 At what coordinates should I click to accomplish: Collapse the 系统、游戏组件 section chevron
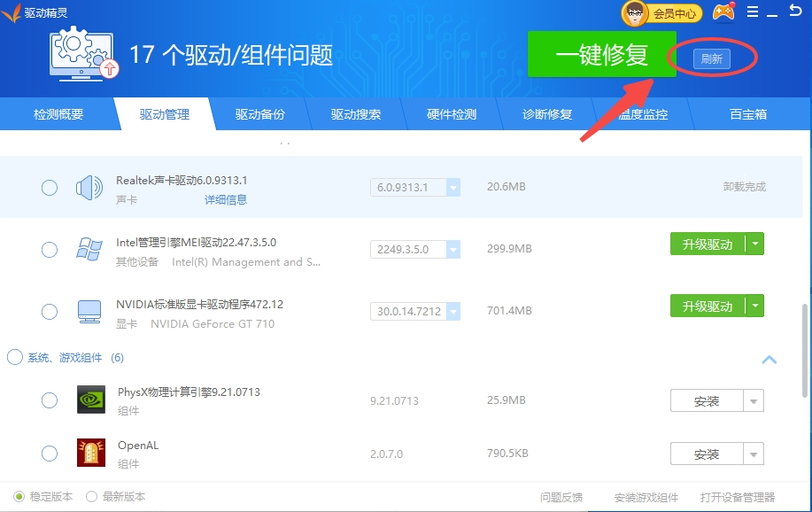tap(769, 360)
